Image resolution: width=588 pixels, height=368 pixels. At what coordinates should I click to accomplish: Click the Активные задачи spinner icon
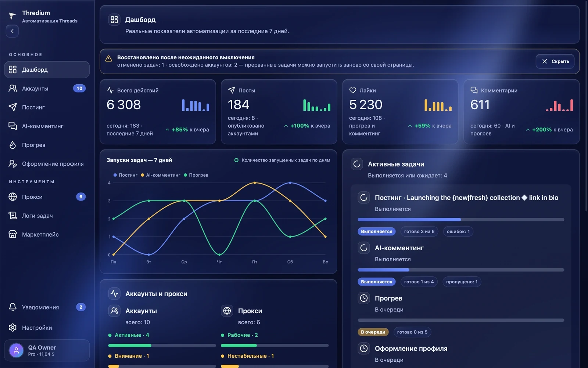click(x=357, y=164)
